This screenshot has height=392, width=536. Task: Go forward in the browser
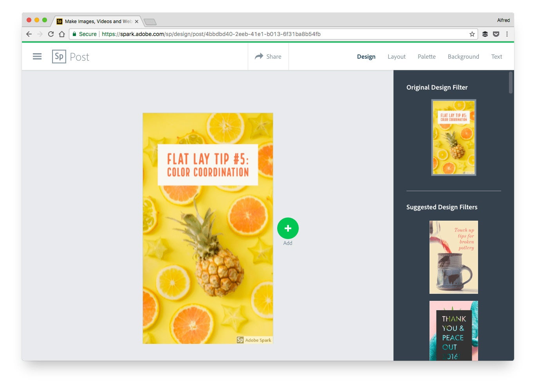coord(40,34)
